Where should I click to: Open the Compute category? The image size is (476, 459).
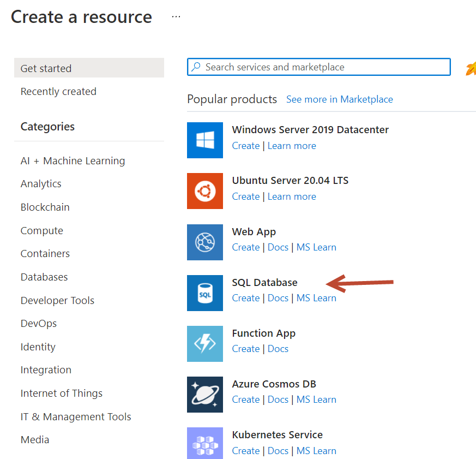tap(41, 230)
